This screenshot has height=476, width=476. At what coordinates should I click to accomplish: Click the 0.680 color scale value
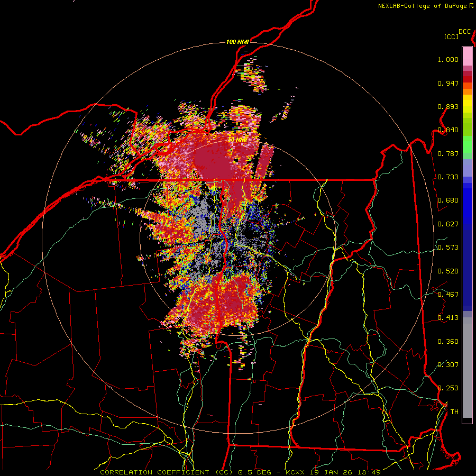pos(448,200)
